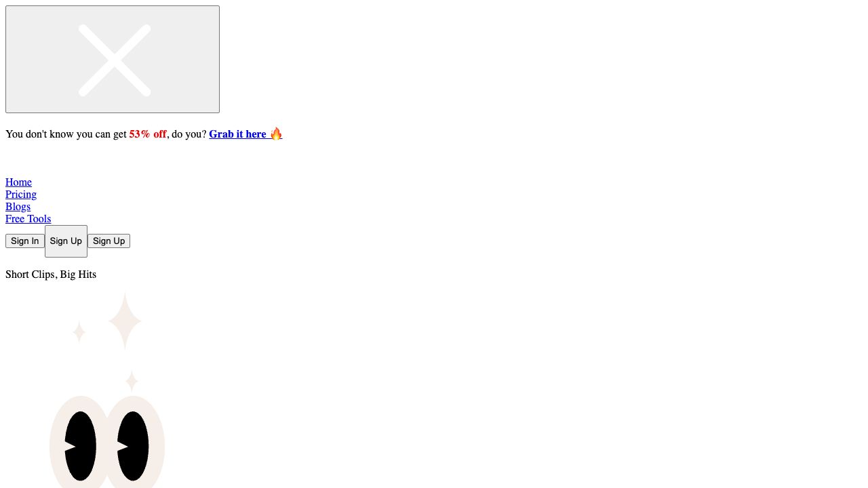Click the black pupil of right eye

point(133,446)
